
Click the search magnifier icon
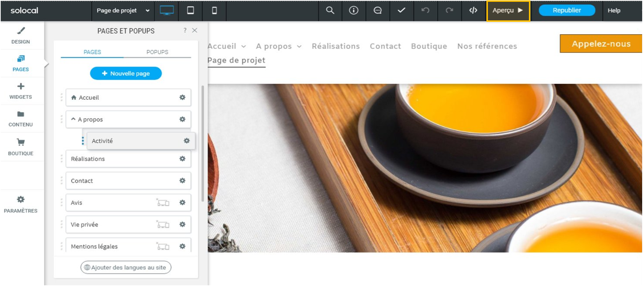(330, 11)
